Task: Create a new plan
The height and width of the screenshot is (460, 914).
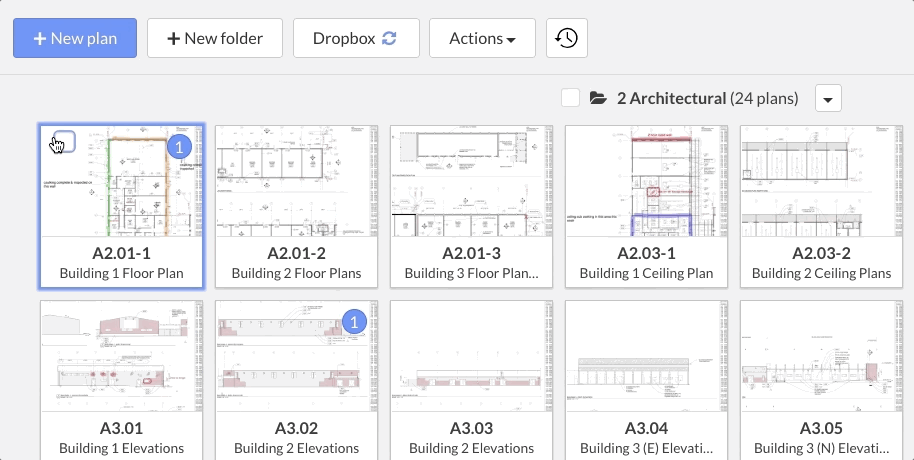Action: coord(75,39)
